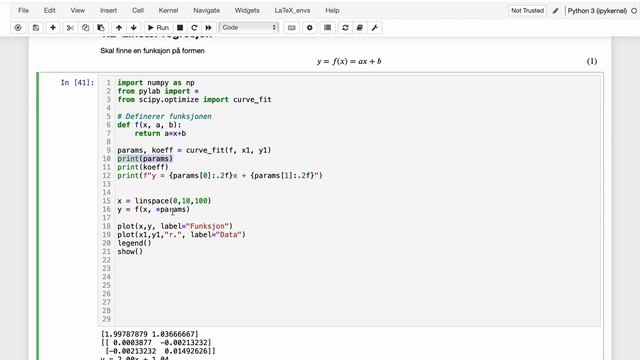The image size is (640, 360).
Task: Click the pencil edit icon near kernel name
Action: pyautogui.click(x=556, y=11)
